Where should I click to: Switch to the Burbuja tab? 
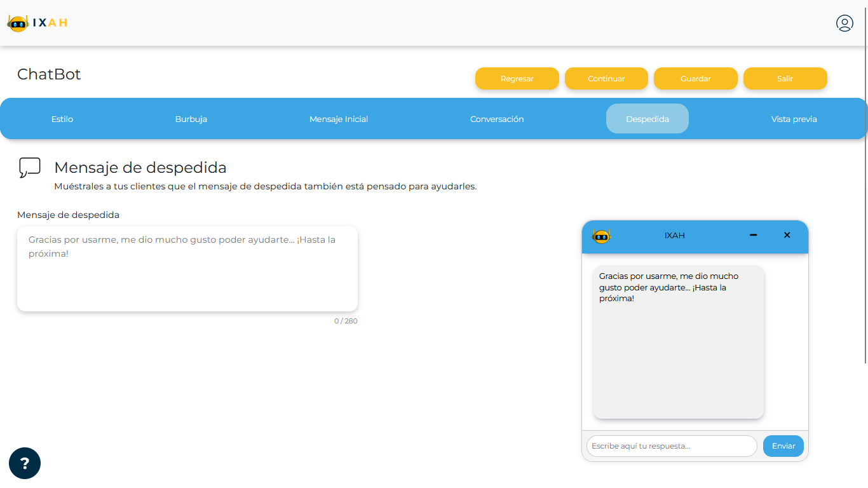191,119
